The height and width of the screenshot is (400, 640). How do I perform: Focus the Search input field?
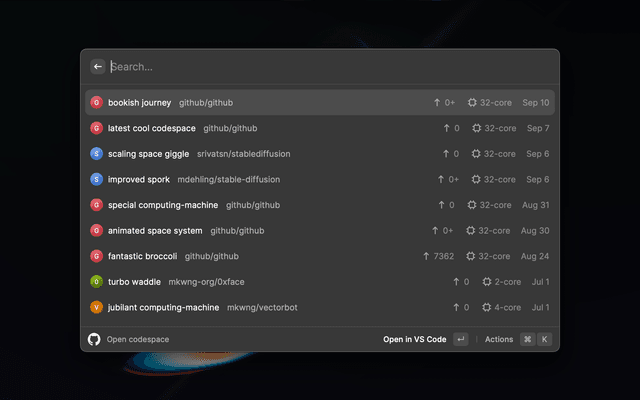point(320,67)
